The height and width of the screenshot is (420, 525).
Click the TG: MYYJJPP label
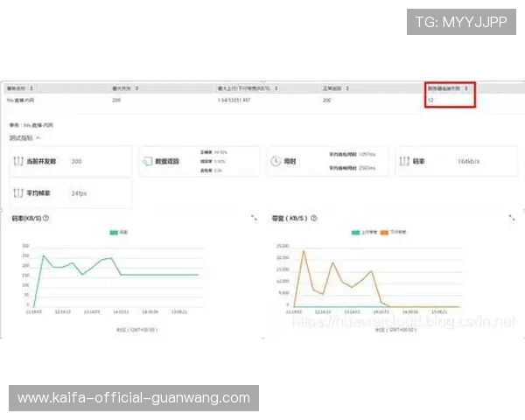pyautogui.click(x=461, y=22)
